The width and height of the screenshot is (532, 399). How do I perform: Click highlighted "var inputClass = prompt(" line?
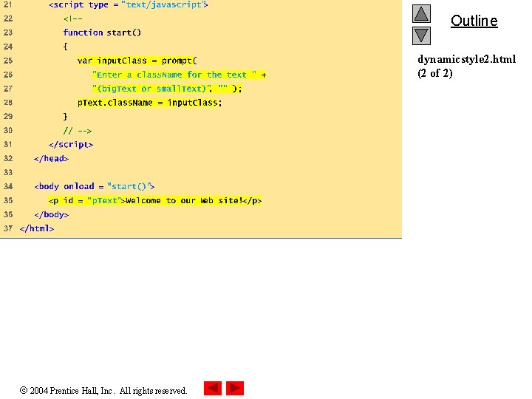pos(137,61)
